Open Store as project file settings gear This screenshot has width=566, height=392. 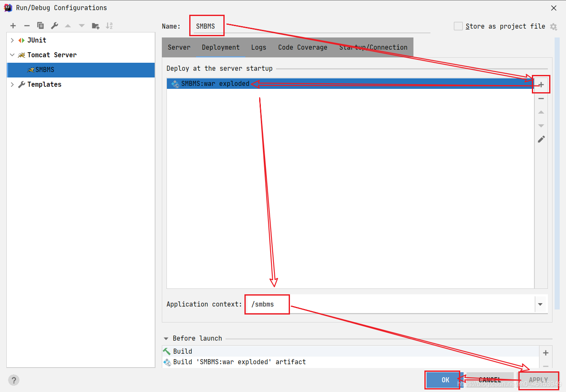click(x=554, y=27)
